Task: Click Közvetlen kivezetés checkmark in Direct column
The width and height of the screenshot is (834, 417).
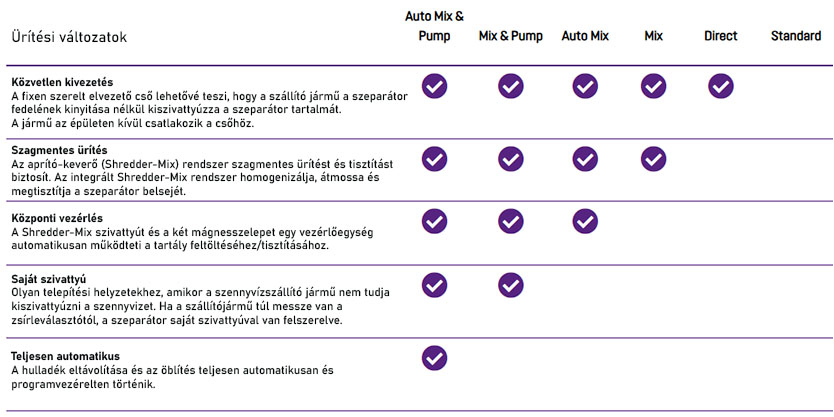Action: point(720,86)
